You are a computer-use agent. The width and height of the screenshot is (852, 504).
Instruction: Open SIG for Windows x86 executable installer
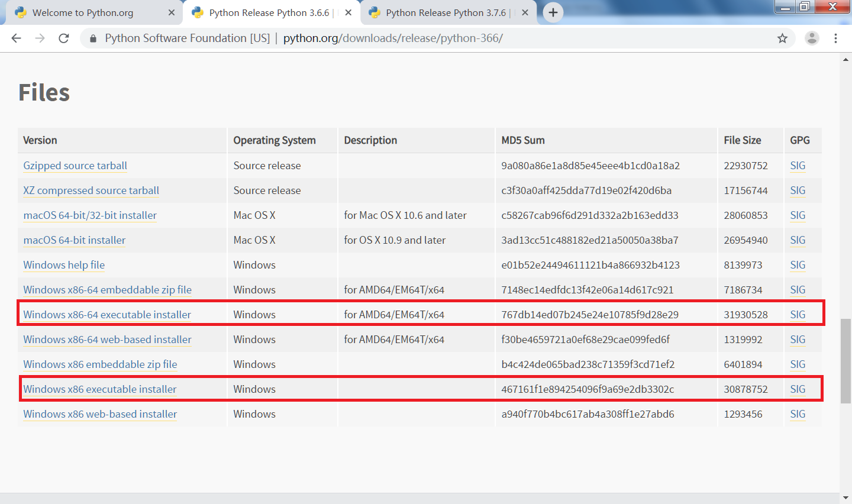click(798, 389)
